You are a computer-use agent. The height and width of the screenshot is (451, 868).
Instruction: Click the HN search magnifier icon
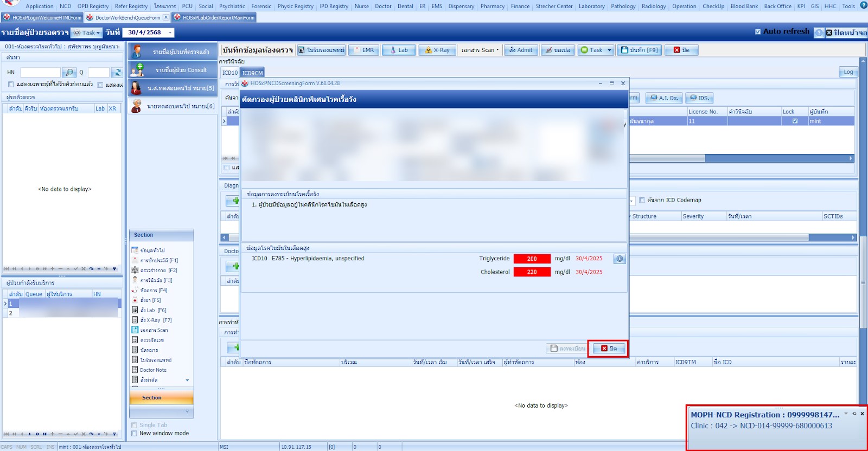click(69, 72)
